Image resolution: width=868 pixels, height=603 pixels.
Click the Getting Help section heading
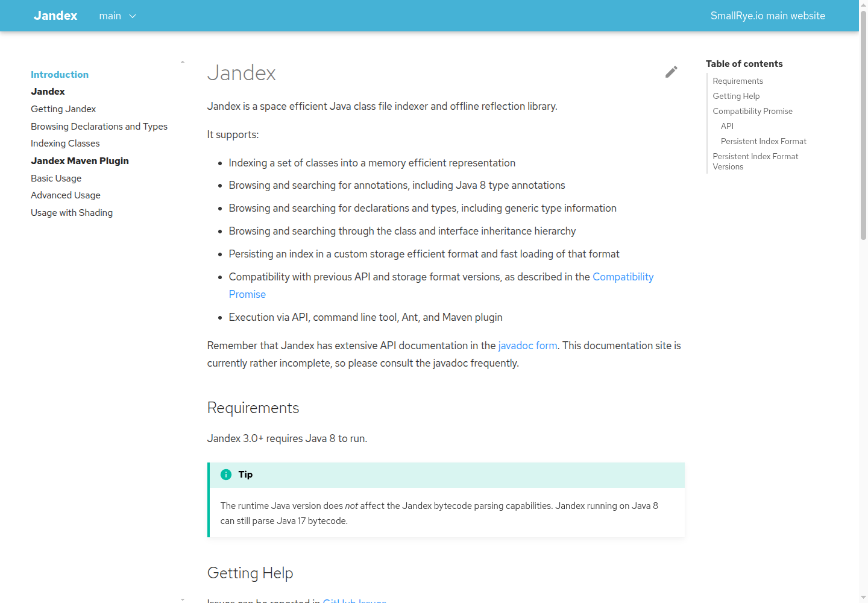[250, 573]
